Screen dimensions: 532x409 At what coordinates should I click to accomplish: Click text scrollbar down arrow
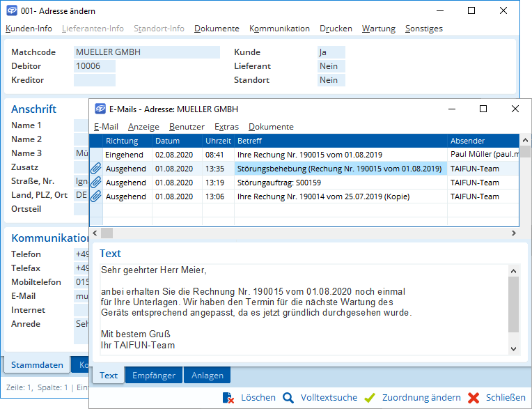point(514,348)
